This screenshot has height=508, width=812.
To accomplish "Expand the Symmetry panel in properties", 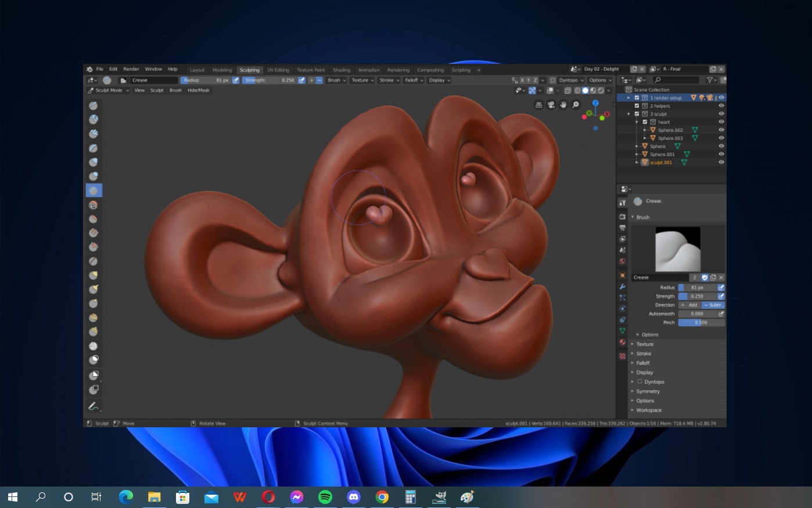I will point(648,391).
